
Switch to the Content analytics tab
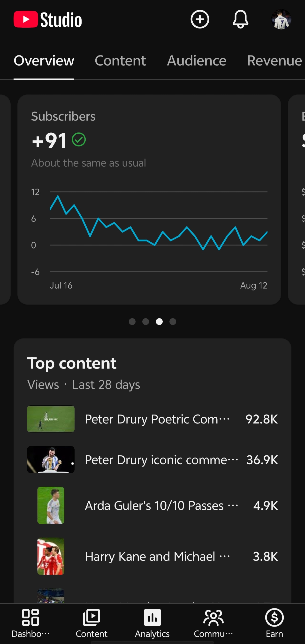point(120,61)
